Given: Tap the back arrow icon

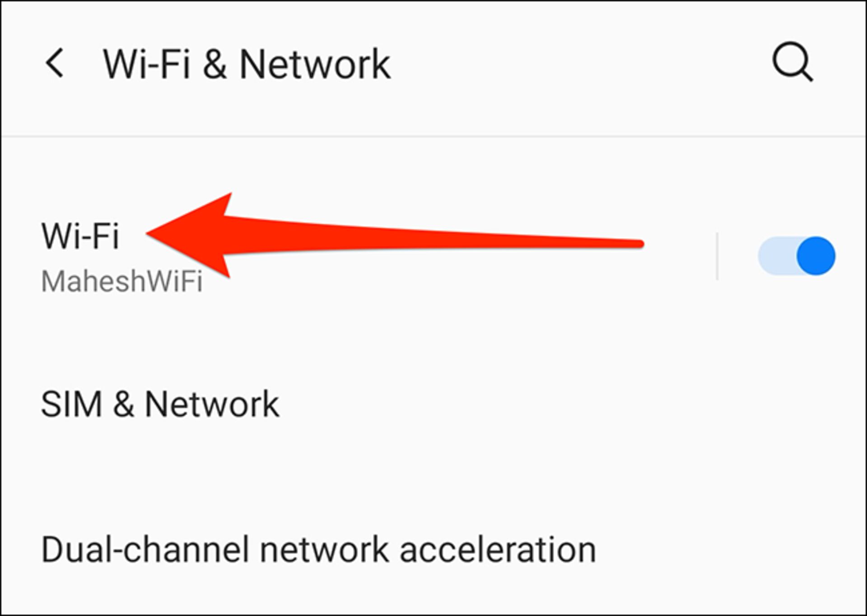Looking at the screenshot, I should [x=55, y=63].
